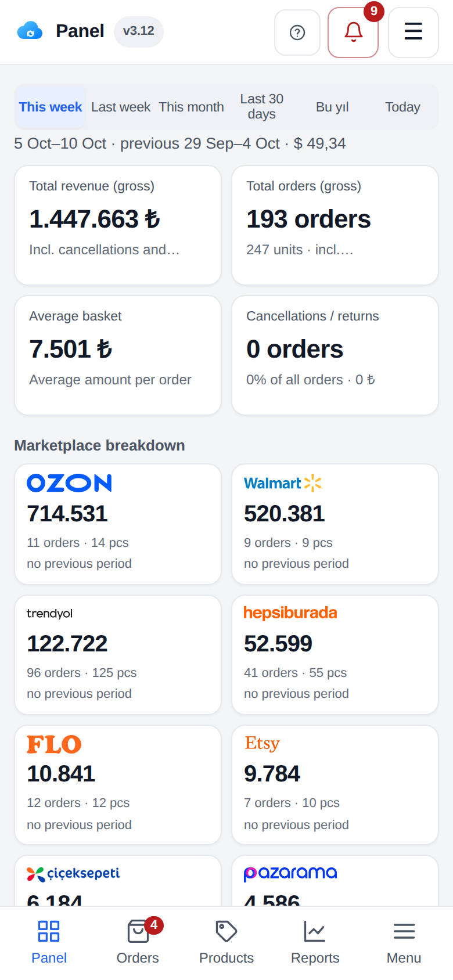Open Orders in bottom navigation
The image size is (453, 980).
tap(138, 943)
